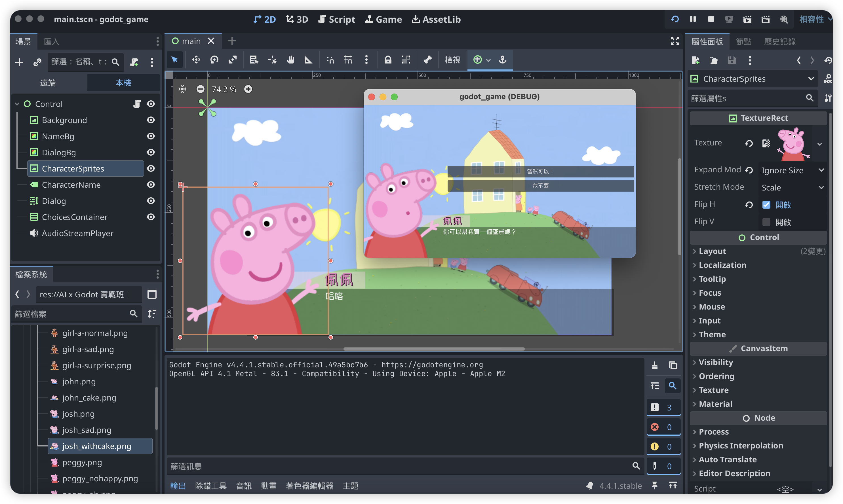Viewport: 843px width, 504px height.
Task: Switch scene tree to Remote
Action: point(48,82)
